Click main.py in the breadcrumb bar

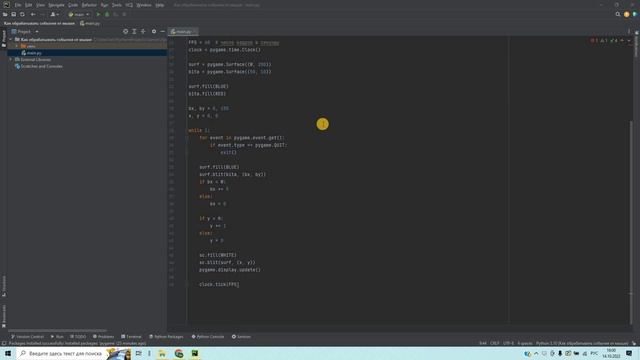coord(90,23)
